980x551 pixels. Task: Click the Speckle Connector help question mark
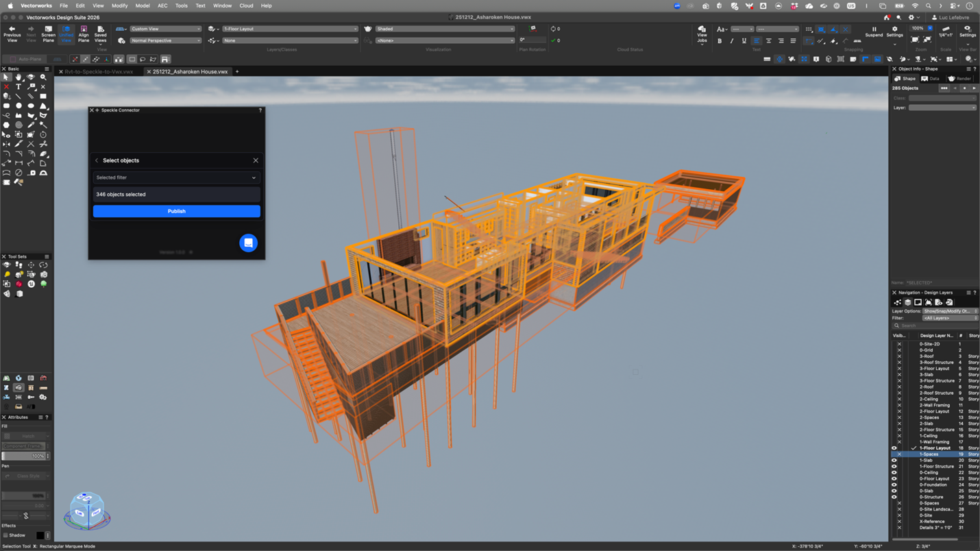pyautogui.click(x=260, y=110)
